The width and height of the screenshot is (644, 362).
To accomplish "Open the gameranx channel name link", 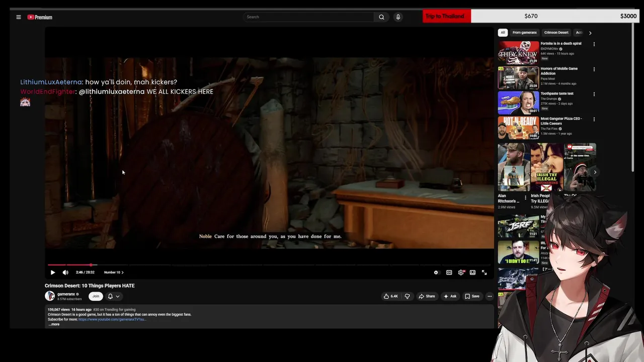I will tap(66, 294).
